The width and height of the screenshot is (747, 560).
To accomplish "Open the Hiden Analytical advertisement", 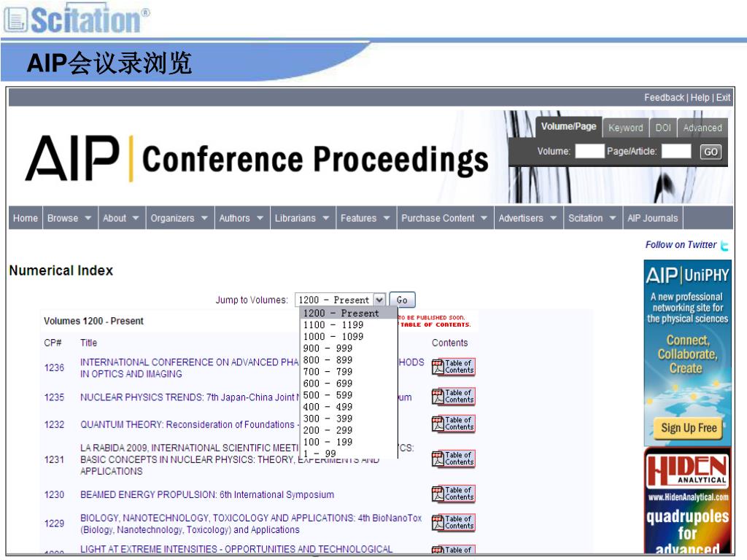I will (687, 500).
